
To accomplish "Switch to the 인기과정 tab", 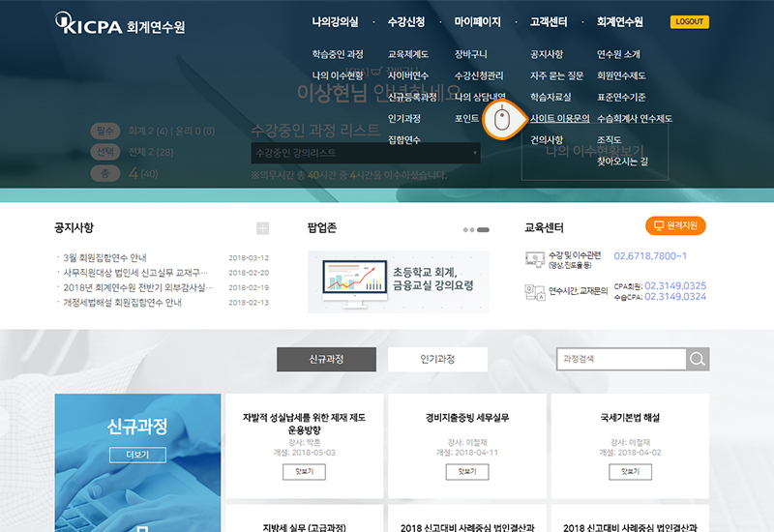I will coord(437,359).
